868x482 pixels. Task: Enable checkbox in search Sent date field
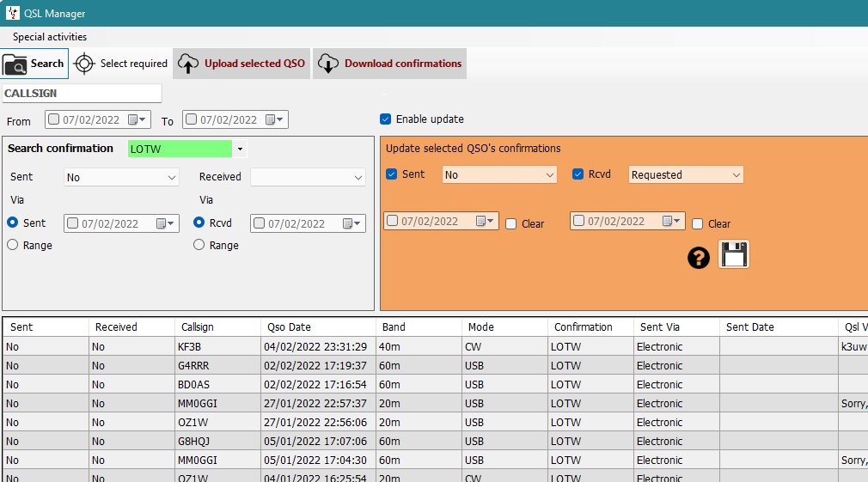[x=72, y=223]
